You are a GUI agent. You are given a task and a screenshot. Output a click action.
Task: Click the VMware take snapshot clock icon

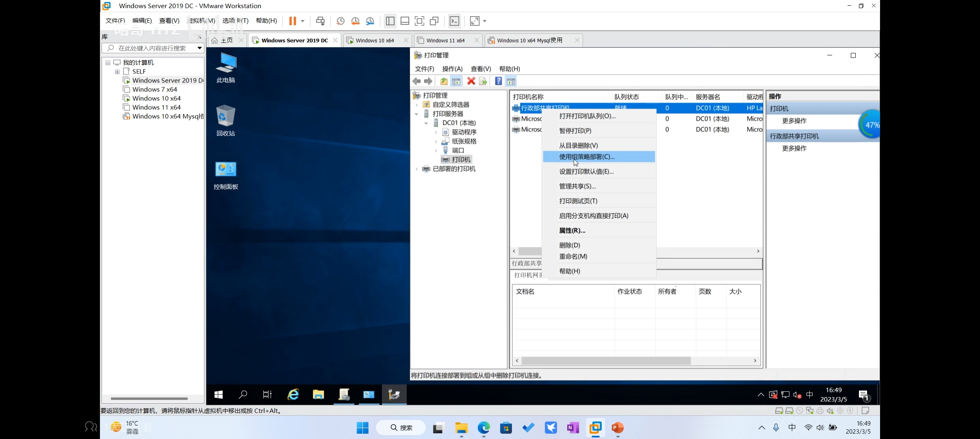coord(340,21)
